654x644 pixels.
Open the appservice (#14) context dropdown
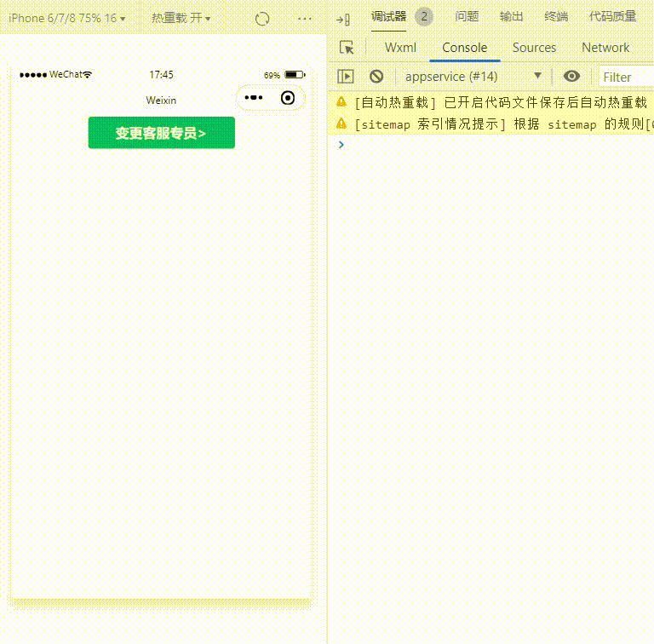tap(473, 77)
